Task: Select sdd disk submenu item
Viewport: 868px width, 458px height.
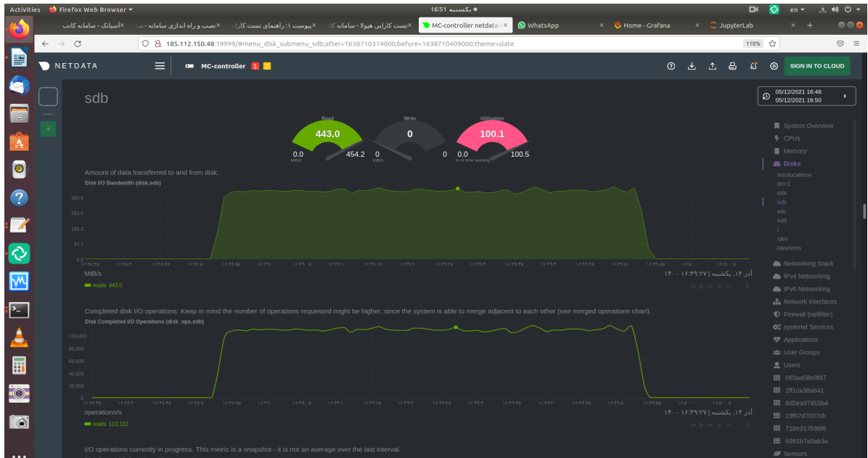Action: (781, 221)
